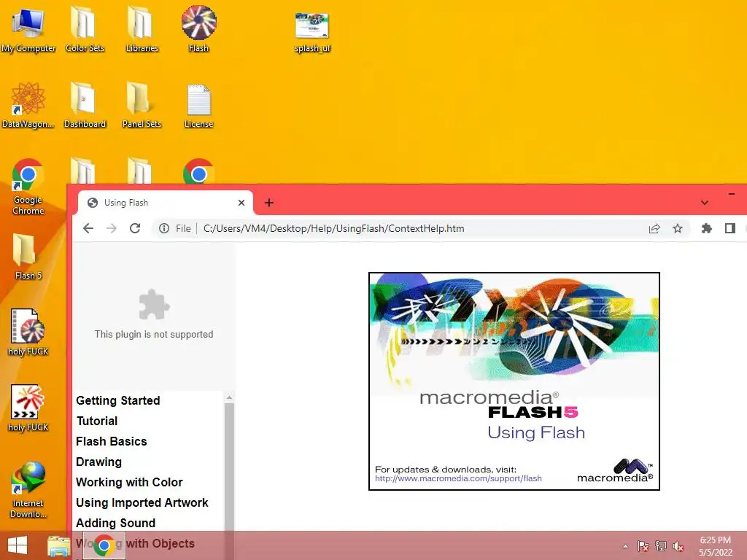Click the Flash 5 splash image
This screenshot has width=747, height=560.
pos(514,381)
